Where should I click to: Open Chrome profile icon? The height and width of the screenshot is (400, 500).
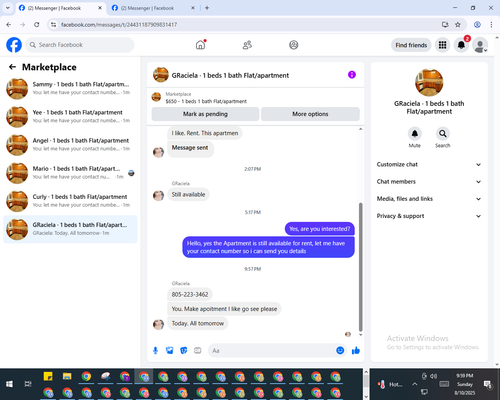click(x=477, y=25)
